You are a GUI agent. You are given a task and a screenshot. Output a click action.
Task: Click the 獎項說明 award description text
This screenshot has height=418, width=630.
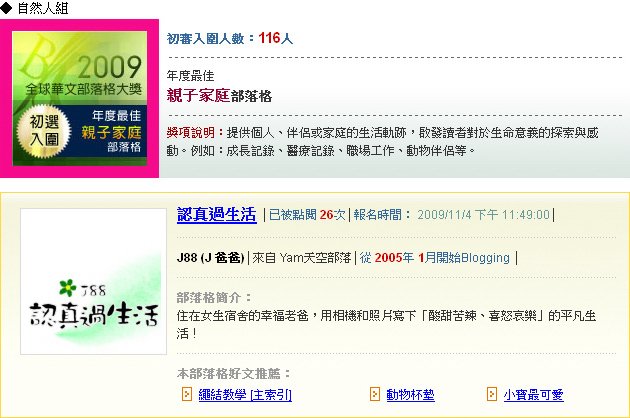[382, 141]
